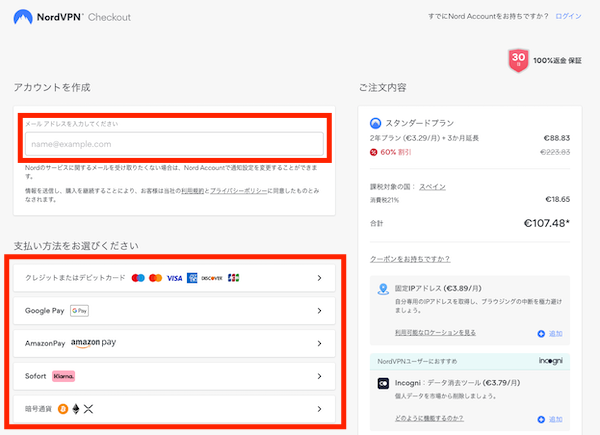
Task: Expand the 暗号通貨 payment option
Action: click(174, 409)
